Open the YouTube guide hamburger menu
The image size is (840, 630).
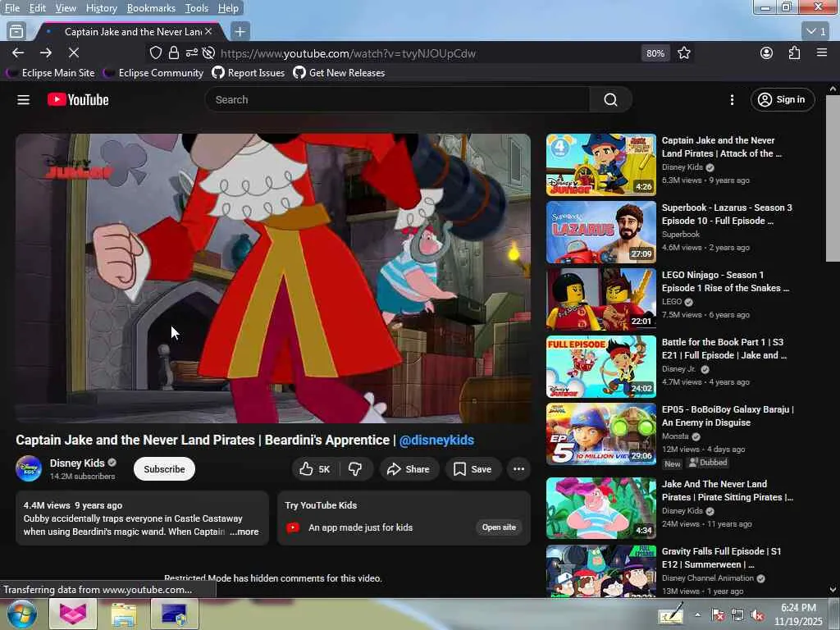coord(23,99)
